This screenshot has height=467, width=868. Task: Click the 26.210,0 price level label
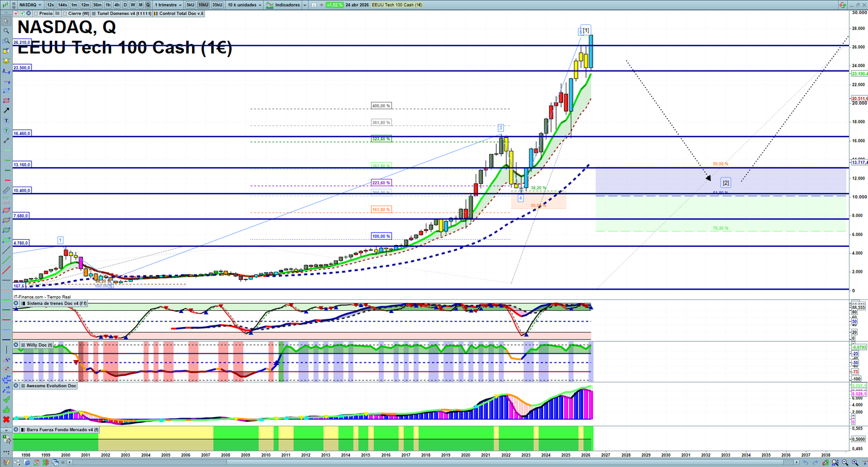(x=22, y=42)
